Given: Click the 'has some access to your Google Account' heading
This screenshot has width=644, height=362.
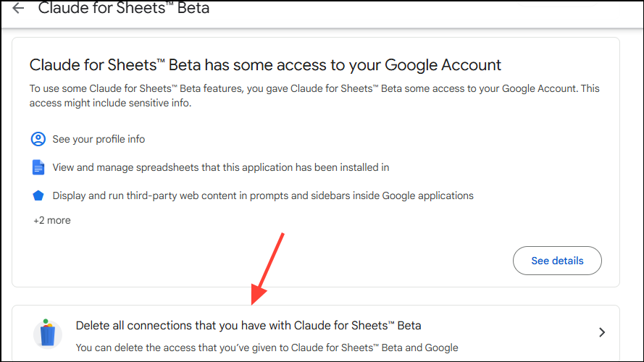Looking at the screenshot, I should coord(265,64).
